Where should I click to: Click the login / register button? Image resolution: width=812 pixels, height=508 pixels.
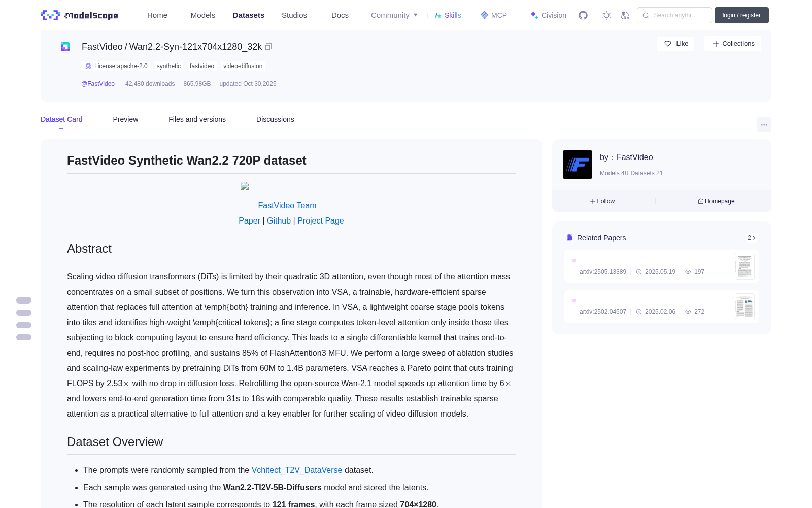[x=741, y=15]
